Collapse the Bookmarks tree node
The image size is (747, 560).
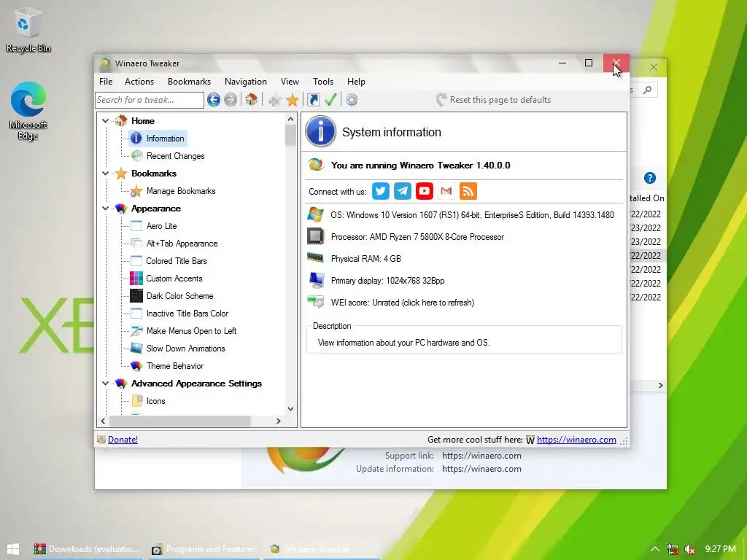tap(106, 174)
